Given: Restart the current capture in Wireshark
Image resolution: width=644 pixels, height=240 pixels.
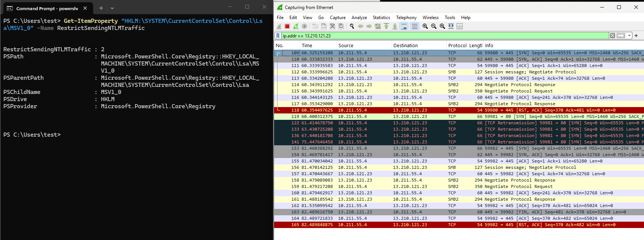Looking at the screenshot, I should (296, 26).
